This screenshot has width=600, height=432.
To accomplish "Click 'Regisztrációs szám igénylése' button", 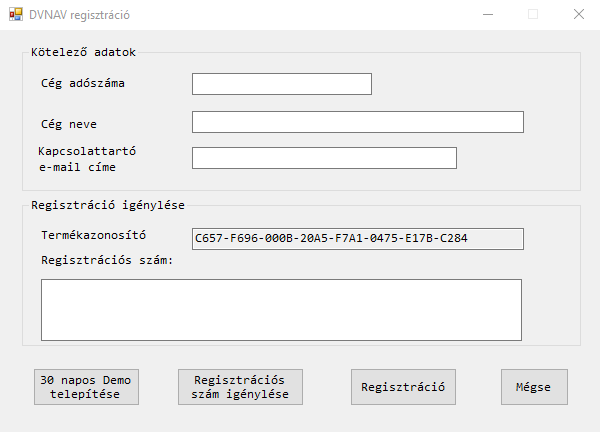I will point(240,387).
